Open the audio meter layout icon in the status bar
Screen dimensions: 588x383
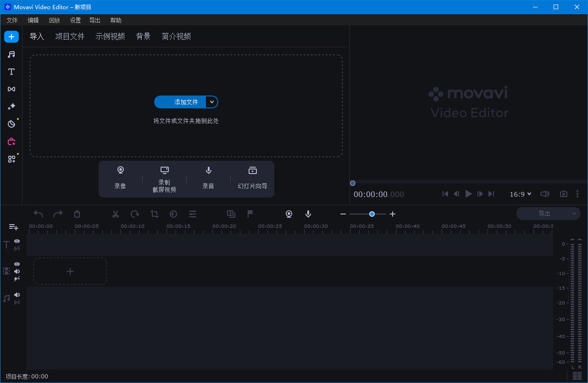pos(577,376)
